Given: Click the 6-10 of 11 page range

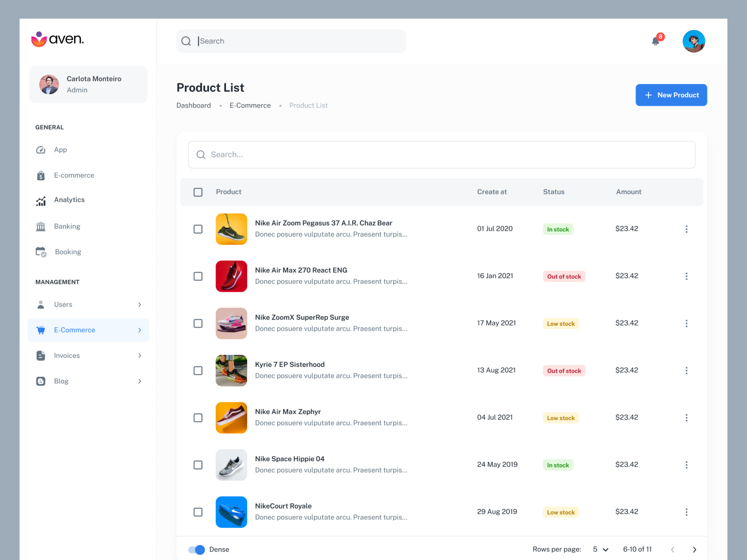Looking at the screenshot, I should [x=637, y=550].
